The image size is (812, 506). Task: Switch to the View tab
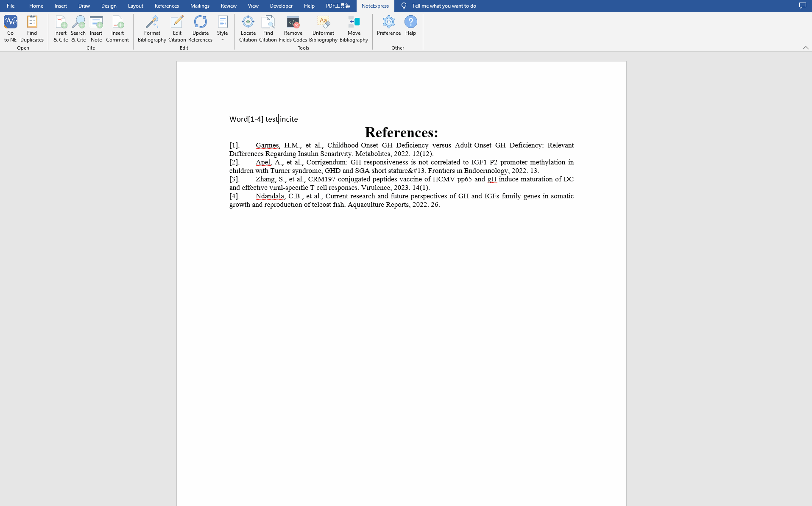(253, 6)
